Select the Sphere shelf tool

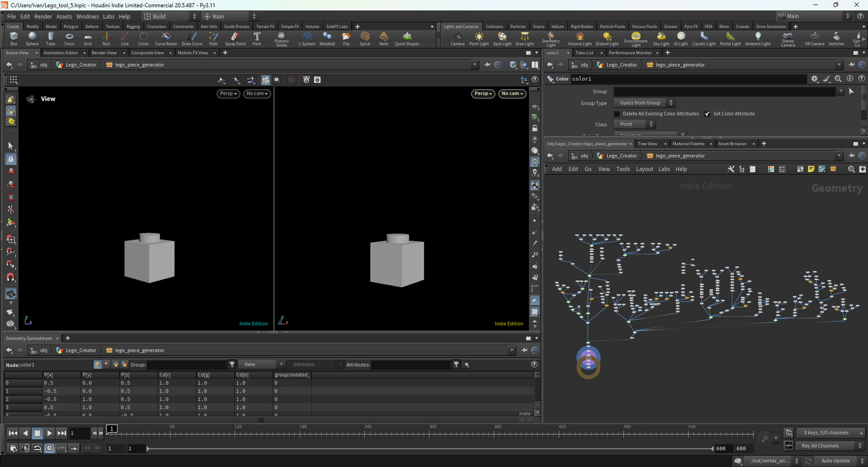coord(32,39)
